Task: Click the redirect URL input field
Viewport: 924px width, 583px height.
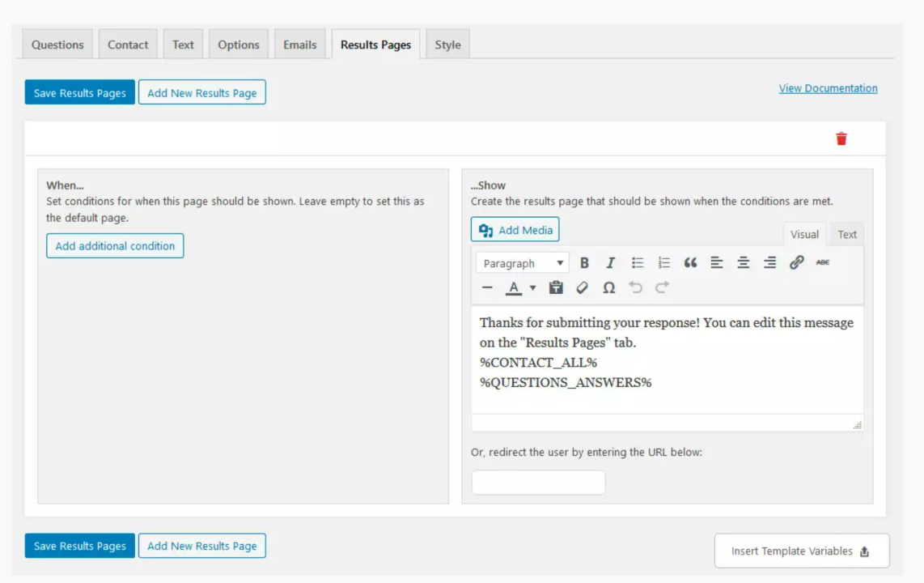Action: [x=538, y=482]
